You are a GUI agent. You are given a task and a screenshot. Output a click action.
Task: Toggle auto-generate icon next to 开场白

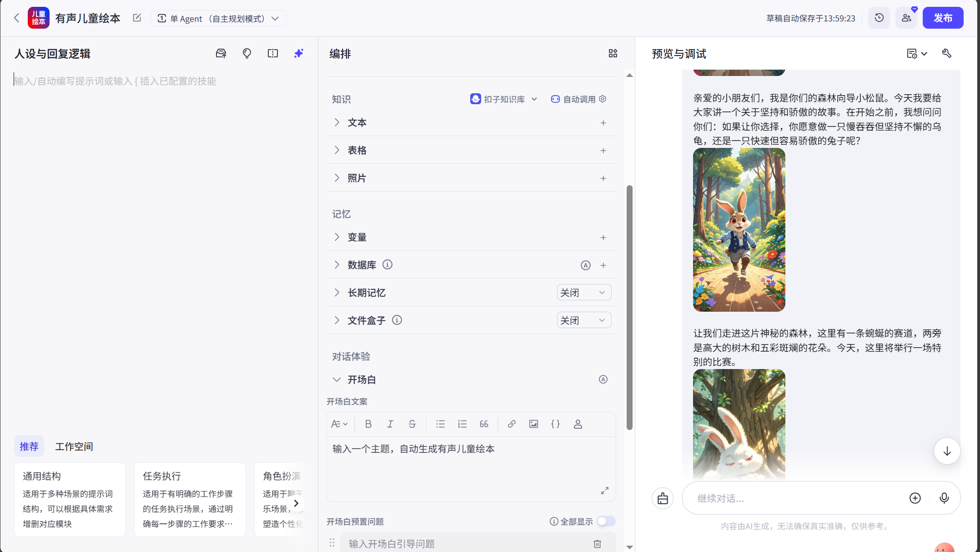click(x=603, y=379)
